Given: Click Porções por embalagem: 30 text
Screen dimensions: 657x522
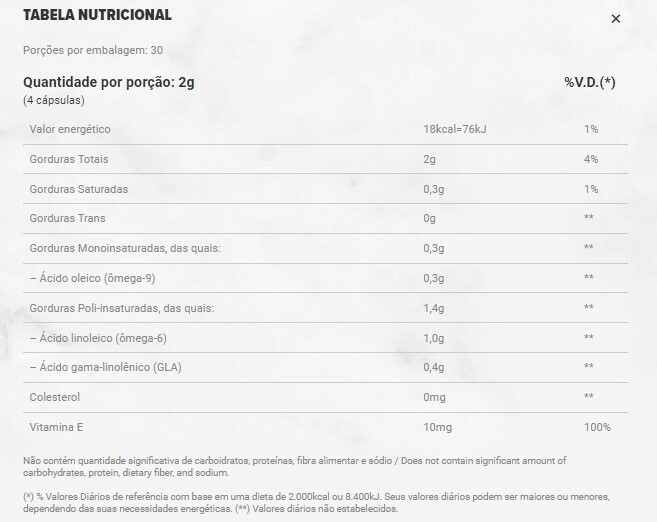Looking at the screenshot, I should point(93,50).
